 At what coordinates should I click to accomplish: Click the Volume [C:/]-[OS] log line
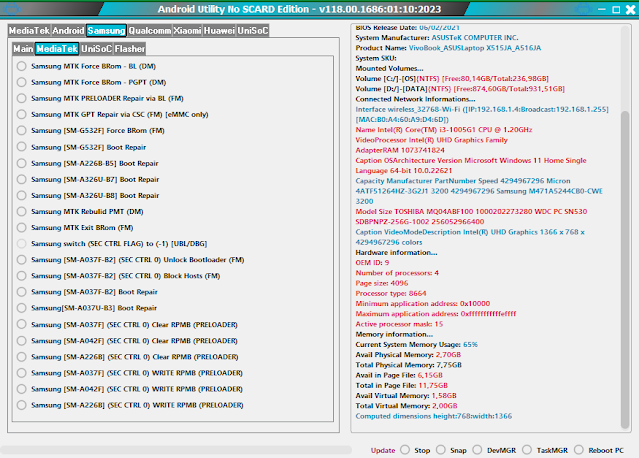(x=452, y=79)
